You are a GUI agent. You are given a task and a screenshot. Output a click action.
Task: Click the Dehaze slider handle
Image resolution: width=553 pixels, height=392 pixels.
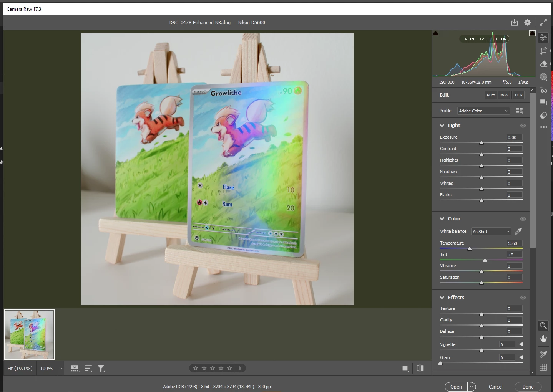tap(482, 337)
